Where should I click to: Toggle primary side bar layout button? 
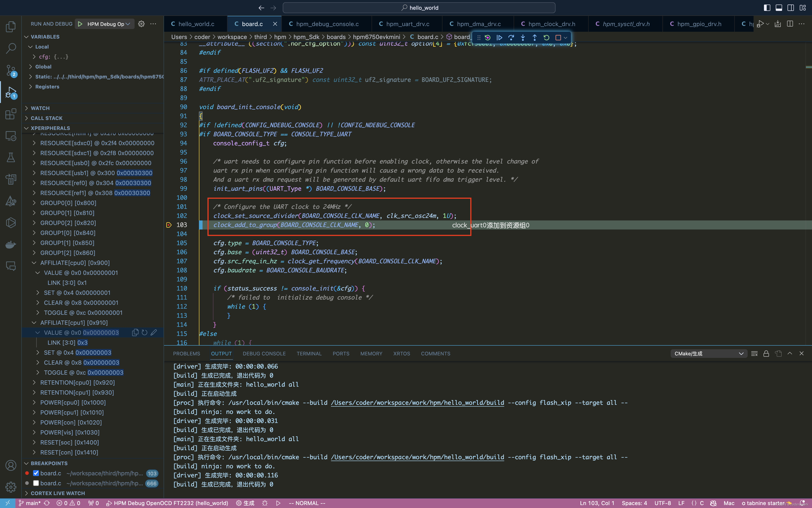pos(767,8)
